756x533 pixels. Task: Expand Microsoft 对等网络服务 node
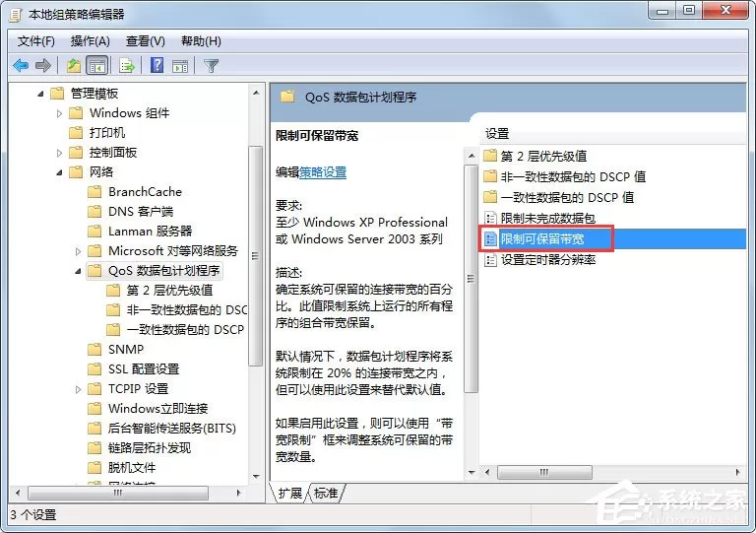tap(78, 251)
